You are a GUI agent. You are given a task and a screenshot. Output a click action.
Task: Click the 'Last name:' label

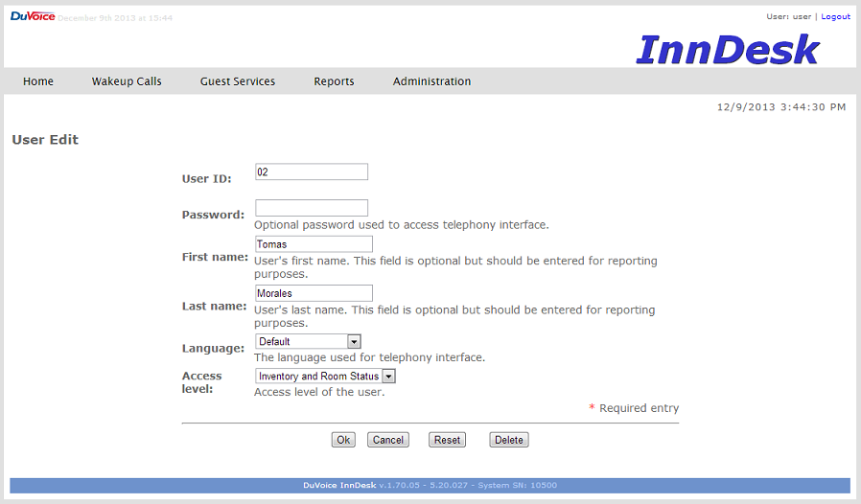214,307
